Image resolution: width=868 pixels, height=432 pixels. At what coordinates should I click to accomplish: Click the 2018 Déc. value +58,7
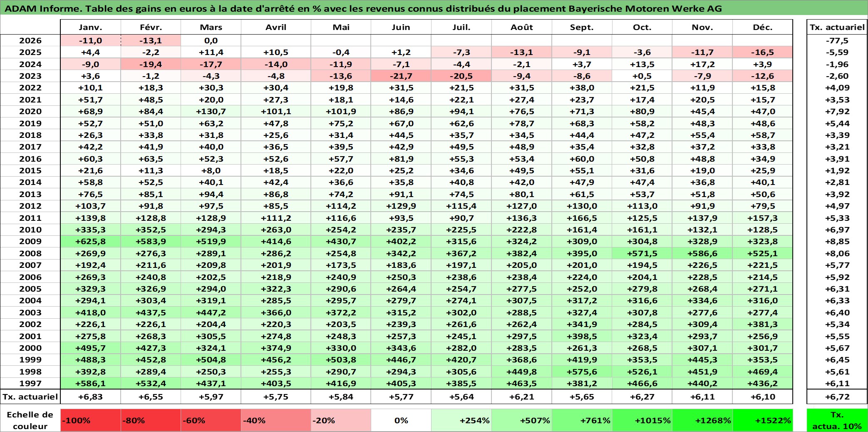pyautogui.click(x=763, y=135)
